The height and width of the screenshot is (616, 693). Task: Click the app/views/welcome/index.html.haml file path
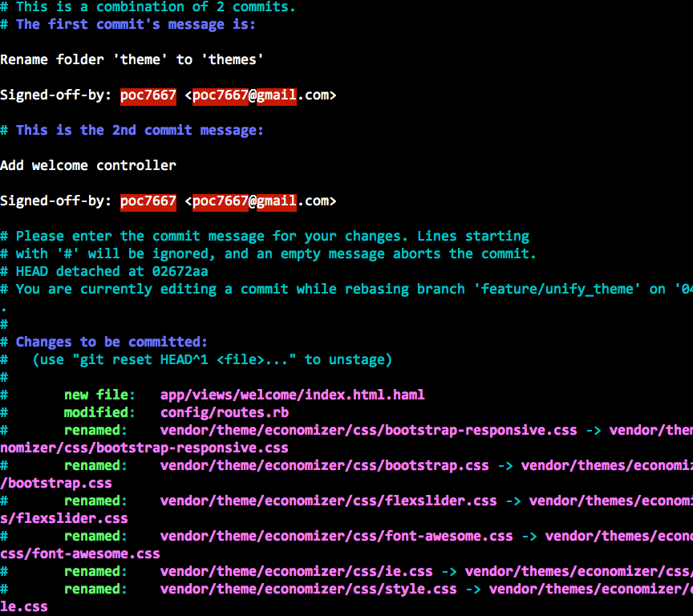click(x=292, y=395)
